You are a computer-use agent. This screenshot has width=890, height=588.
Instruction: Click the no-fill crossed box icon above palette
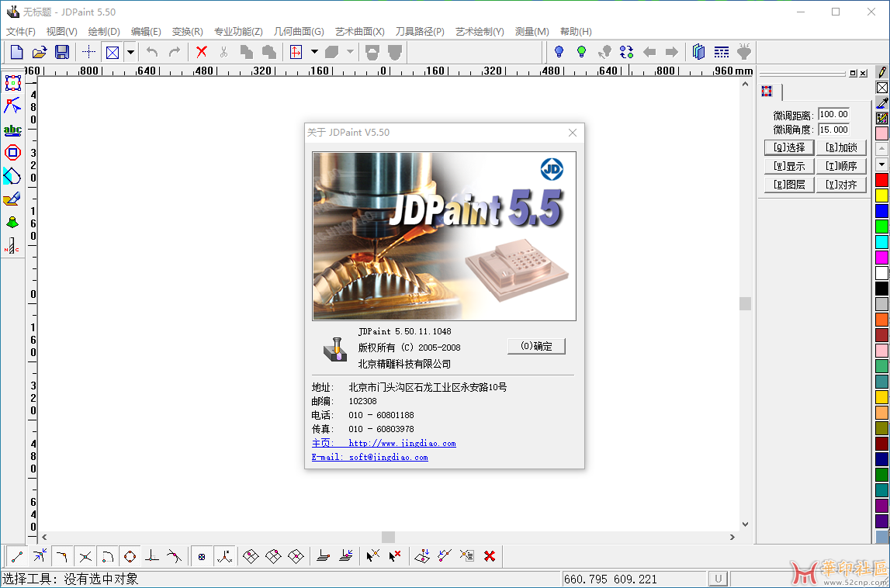(x=881, y=88)
